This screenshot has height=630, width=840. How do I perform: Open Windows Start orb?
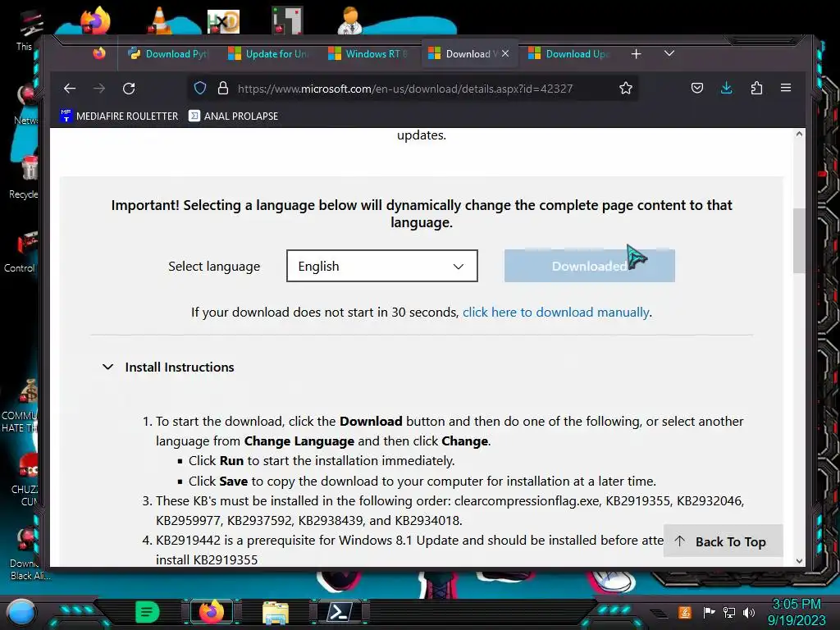tap(20, 612)
